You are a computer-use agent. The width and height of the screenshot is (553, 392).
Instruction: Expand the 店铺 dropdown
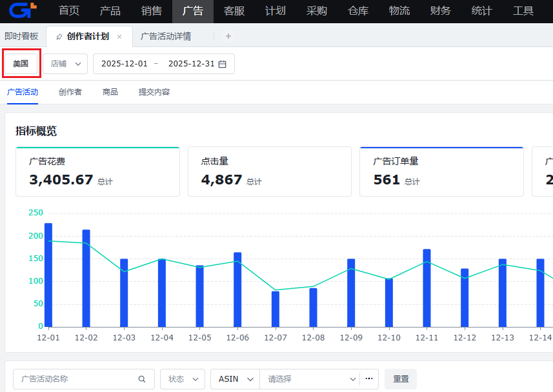point(65,64)
